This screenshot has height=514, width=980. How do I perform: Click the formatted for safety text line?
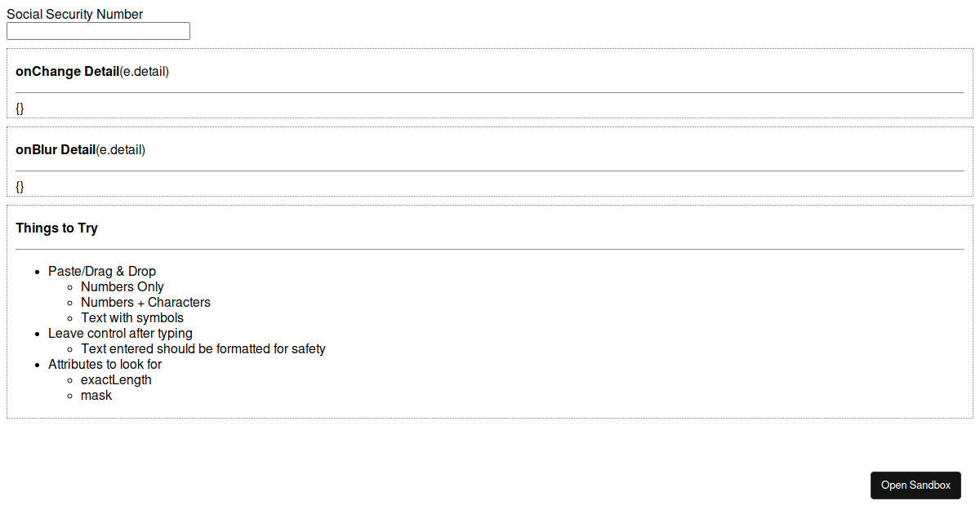[203, 348]
